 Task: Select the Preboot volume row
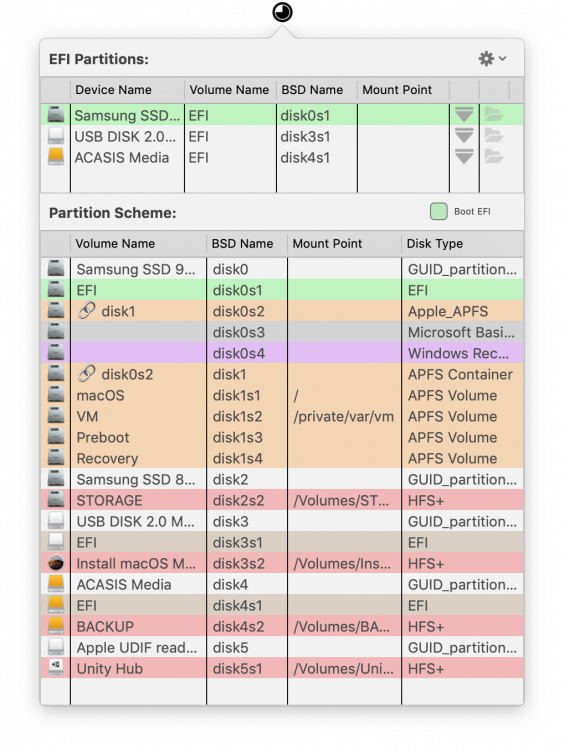[282, 438]
